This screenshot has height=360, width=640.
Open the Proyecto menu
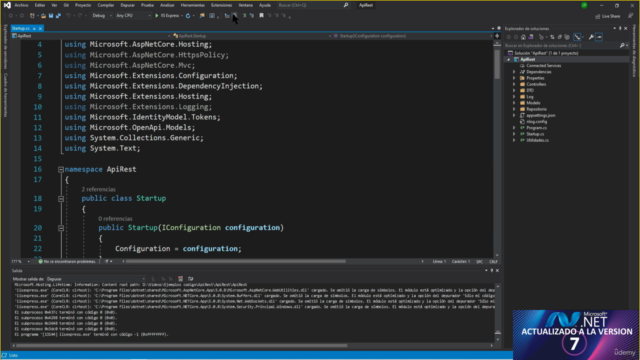[83, 5]
